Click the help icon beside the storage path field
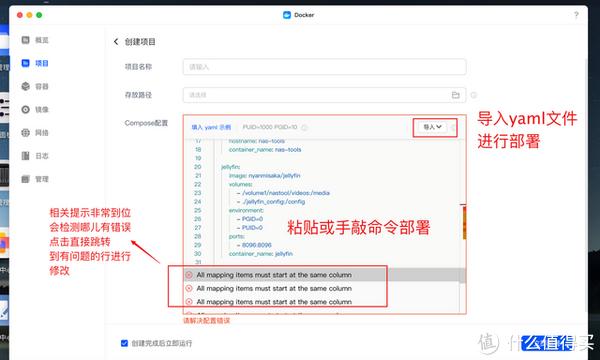600x360 pixels. pos(474,95)
